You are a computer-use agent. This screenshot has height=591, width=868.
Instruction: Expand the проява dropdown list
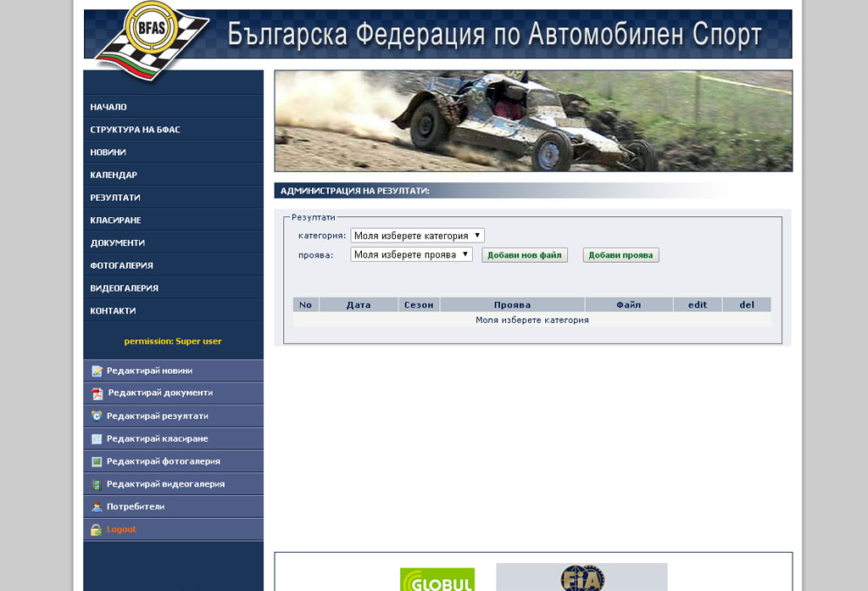pyautogui.click(x=411, y=254)
